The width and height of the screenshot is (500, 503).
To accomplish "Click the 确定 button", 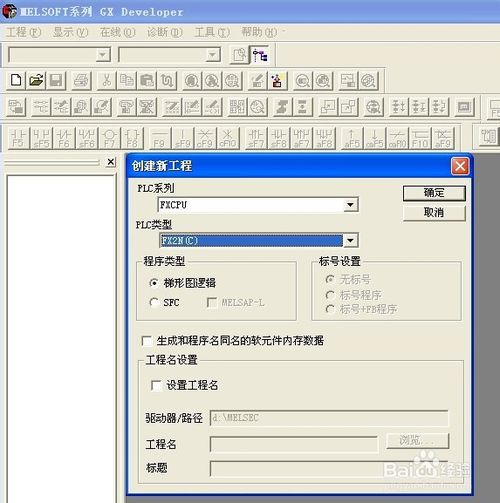I will pyautogui.click(x=434, y=193).
